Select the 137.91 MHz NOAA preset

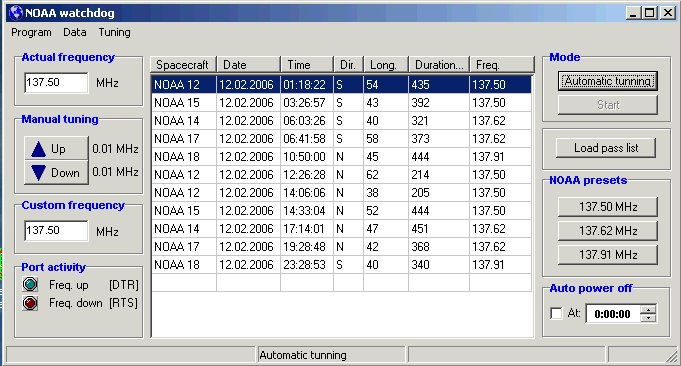click(x=608, y=254)
